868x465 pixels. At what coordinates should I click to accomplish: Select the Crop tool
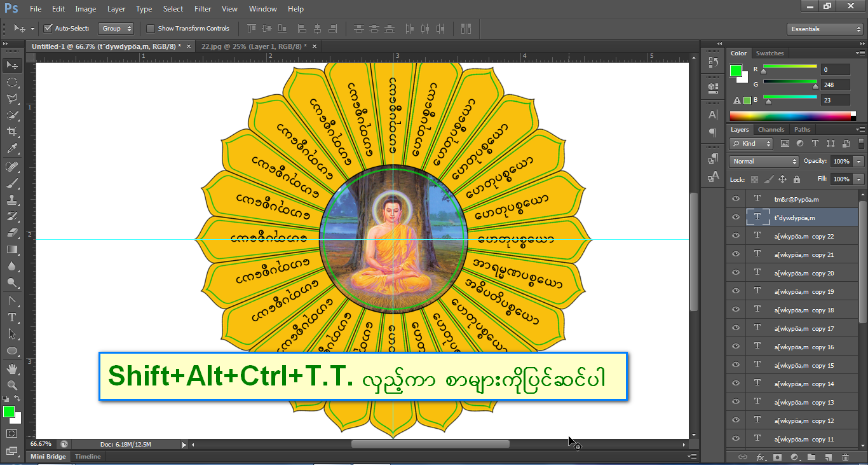coord(12,132)
